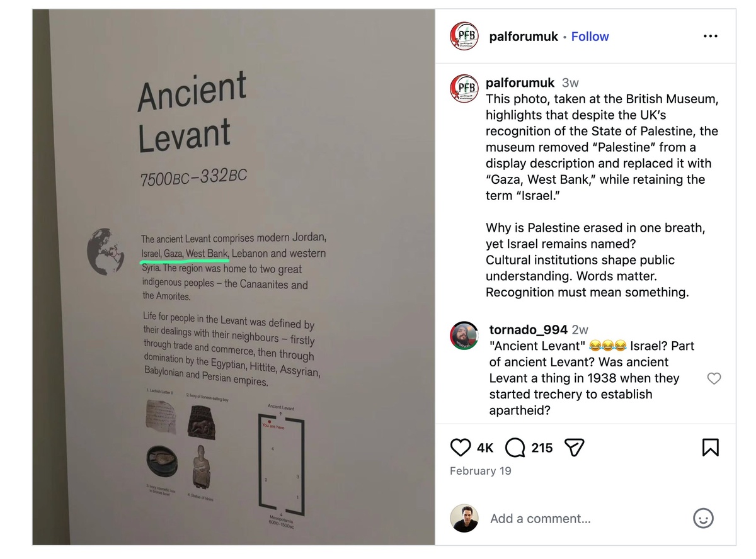
Task: Click the Ancient Levant museum photo
Action: [234, 277]
